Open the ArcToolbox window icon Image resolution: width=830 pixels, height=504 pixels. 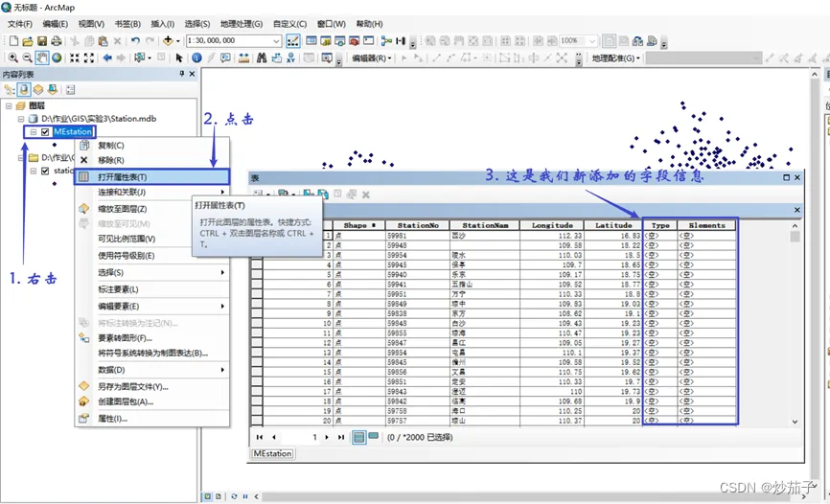click(354, 41)
